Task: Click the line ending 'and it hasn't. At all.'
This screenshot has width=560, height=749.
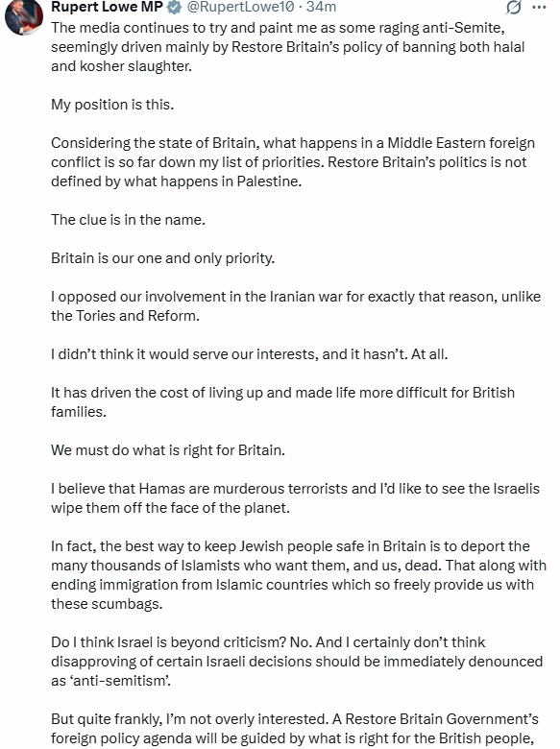Action: tap(250, 354)
